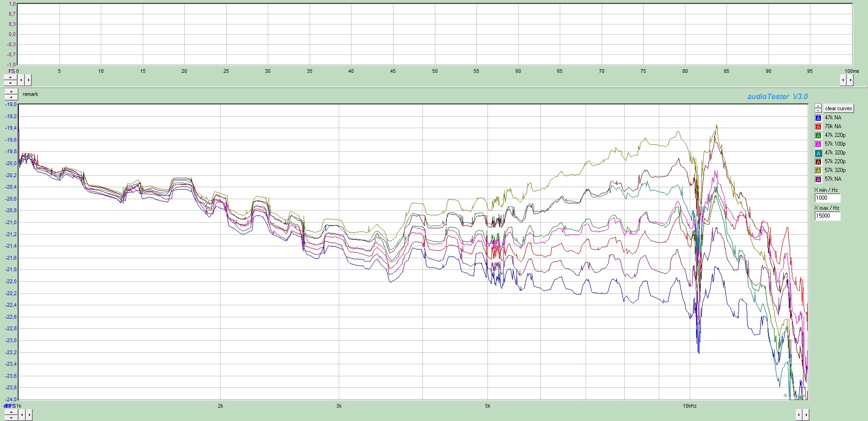Select the green 47k 220p curve swatch
Viewport: 868px width, 421px height.
(x=818, y=136)
